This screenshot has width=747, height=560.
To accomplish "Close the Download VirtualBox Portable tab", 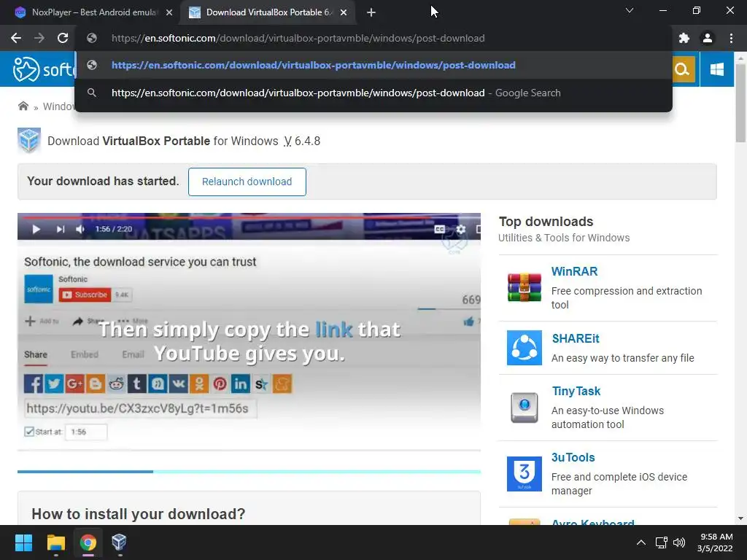I will coord(344,12).
